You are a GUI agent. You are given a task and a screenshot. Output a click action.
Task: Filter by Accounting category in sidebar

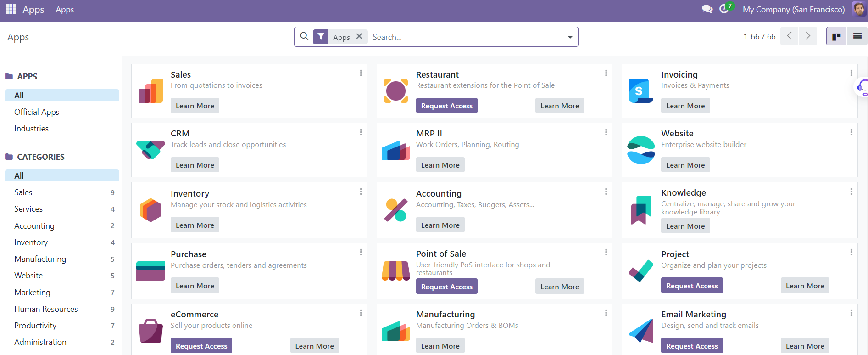pos(62,226)
